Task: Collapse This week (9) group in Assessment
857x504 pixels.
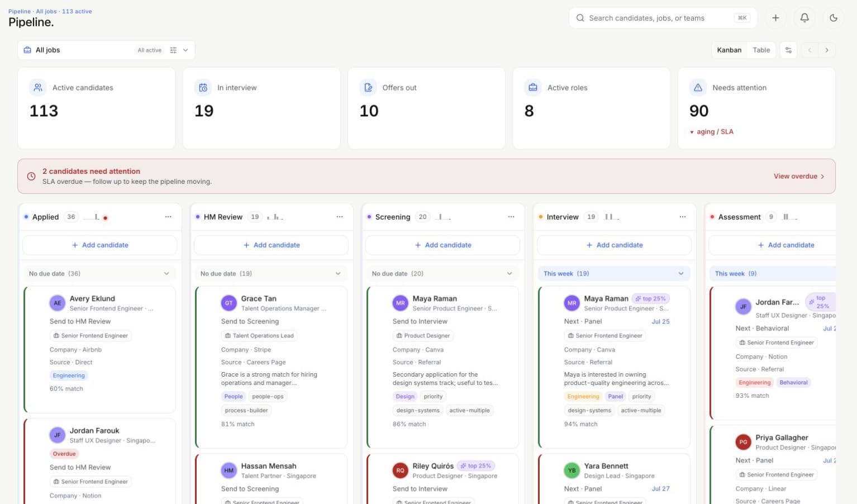Action: pyautogui.click(x=773, y=274)
